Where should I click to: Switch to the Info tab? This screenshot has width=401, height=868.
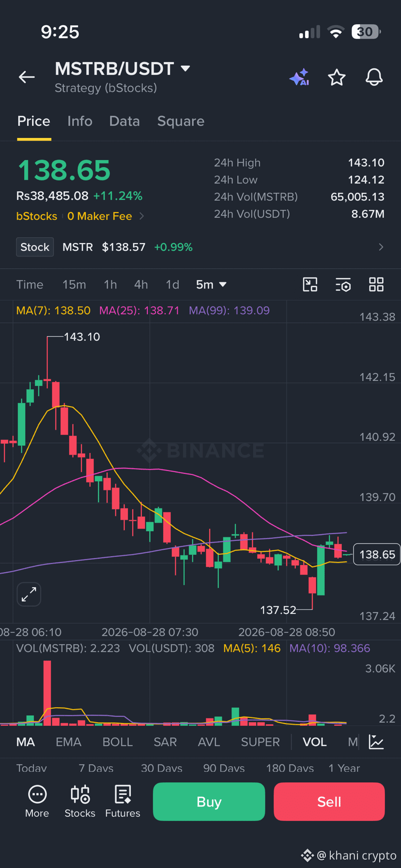point(80,121)
